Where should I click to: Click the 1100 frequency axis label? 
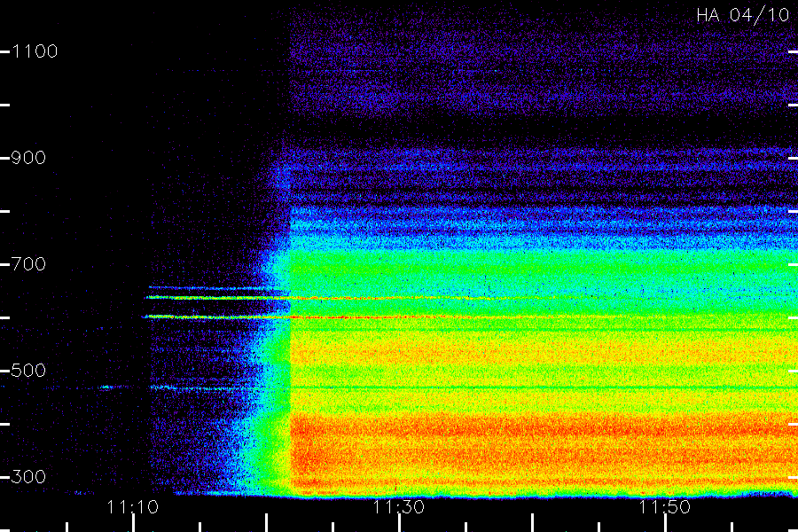35,51
